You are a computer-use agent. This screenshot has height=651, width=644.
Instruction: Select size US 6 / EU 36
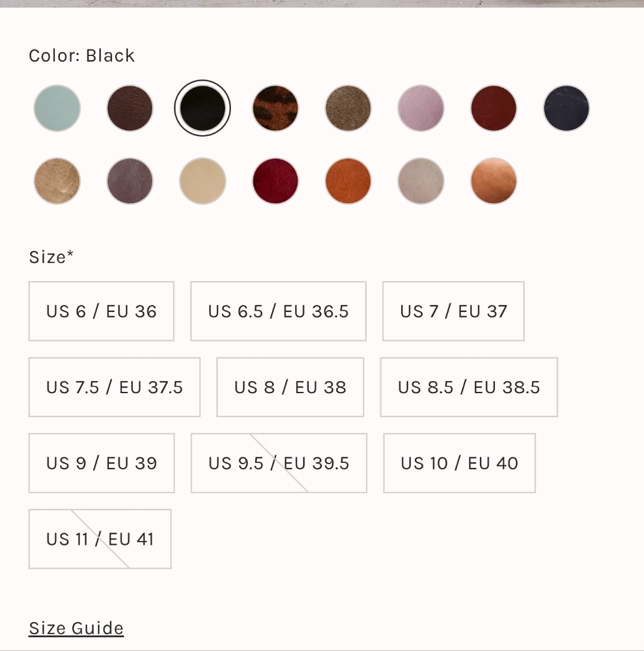pos(102,311)
